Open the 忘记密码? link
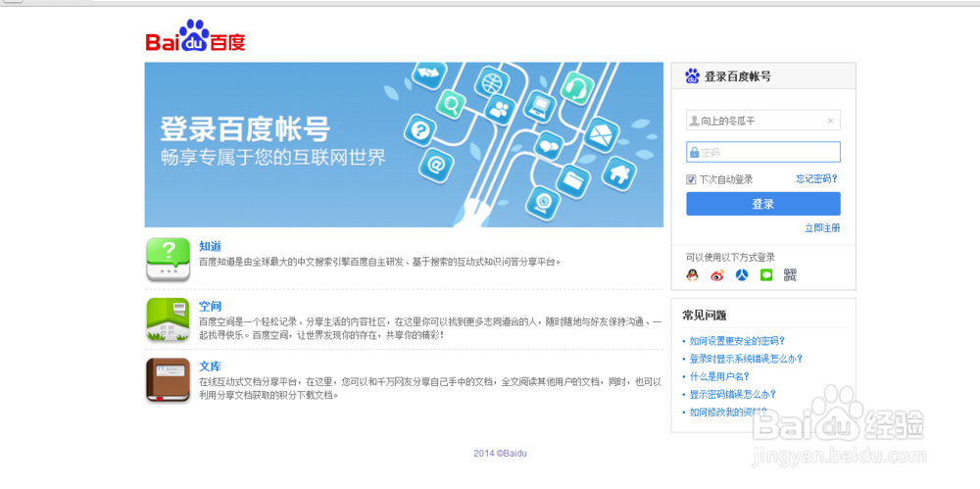The image size is (980, 489). [817, 178]
